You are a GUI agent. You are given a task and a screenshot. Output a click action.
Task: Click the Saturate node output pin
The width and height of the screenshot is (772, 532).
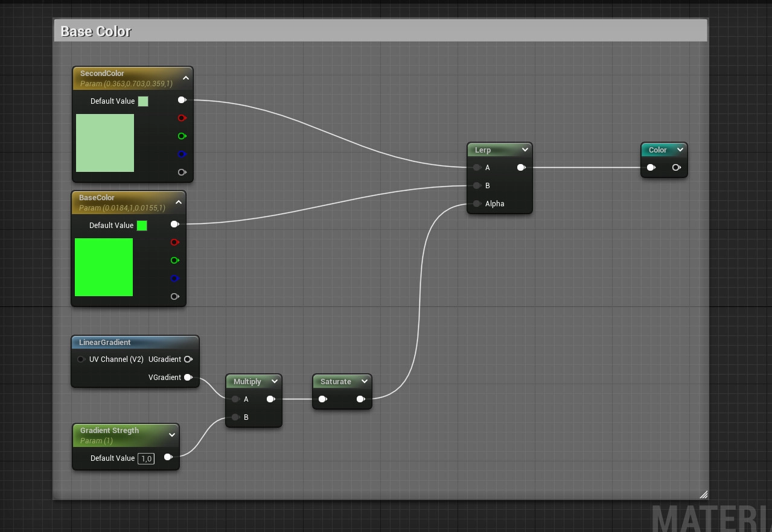[x=360, y=399]
